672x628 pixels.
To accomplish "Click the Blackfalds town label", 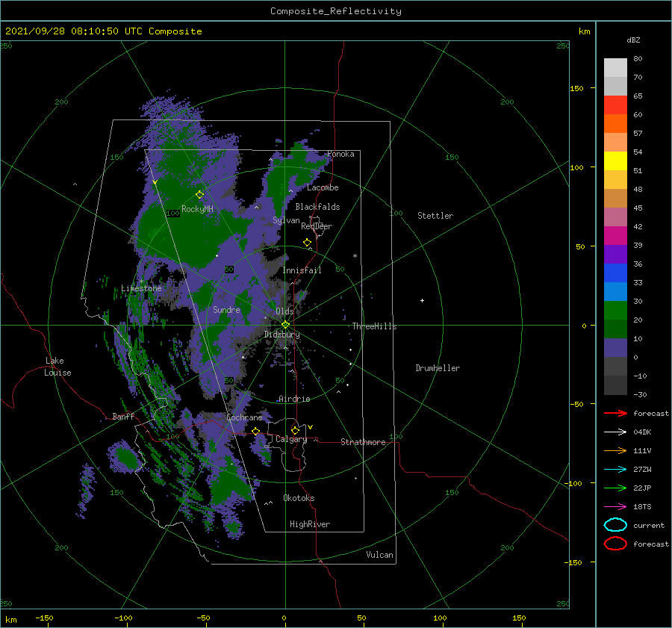I will 317,207.
